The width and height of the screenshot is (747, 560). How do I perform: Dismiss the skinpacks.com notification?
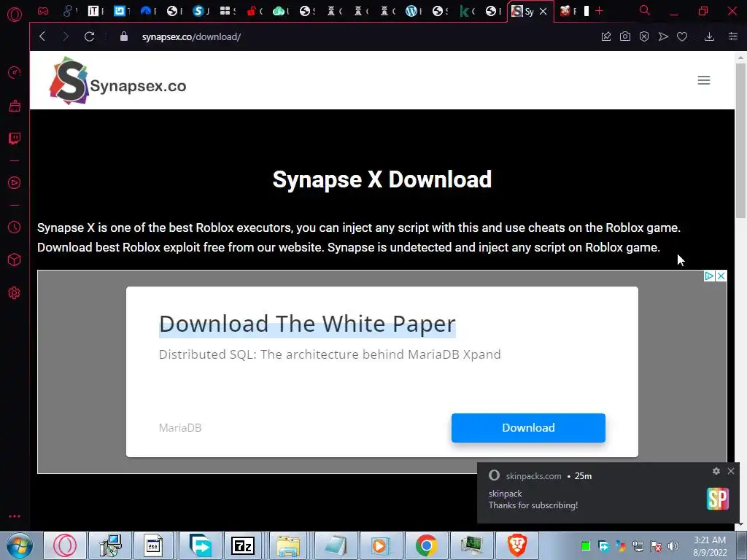tap(731, 471)
